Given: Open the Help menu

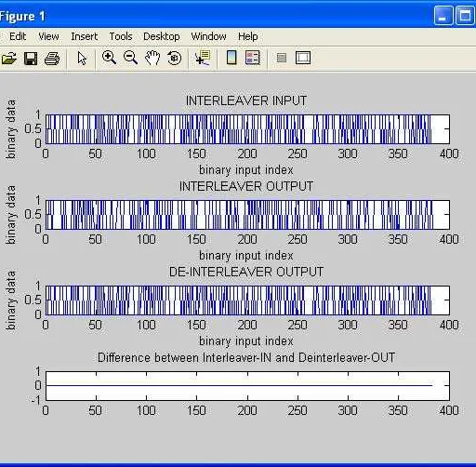Looking at the screenshot, I should tap(248, 36).
